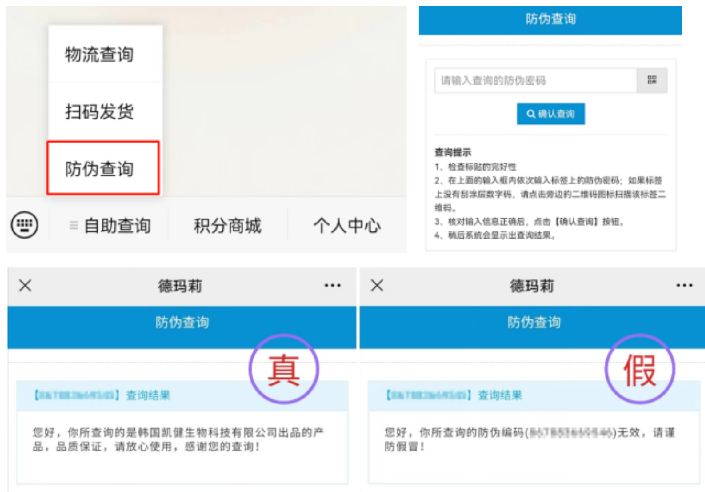Click the red 假 circular stamp
This screenshot has width=705, height=492.
click(x=639, y=369)
